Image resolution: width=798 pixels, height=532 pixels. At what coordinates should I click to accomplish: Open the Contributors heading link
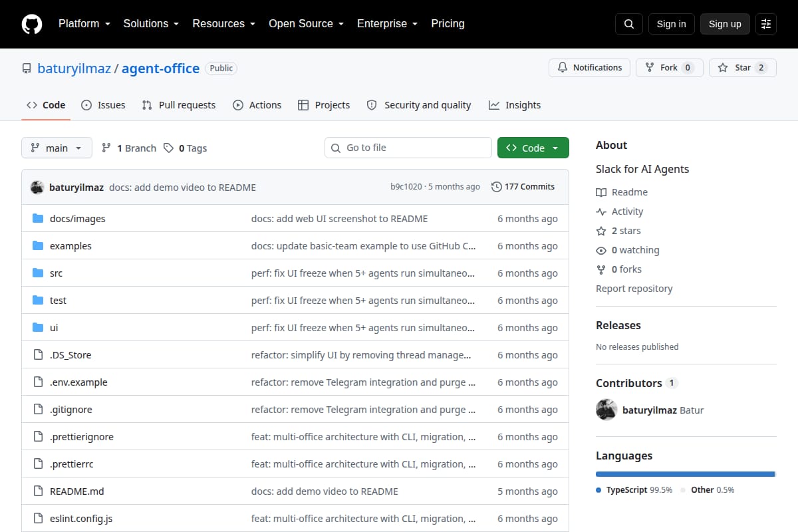click(636, 383)
